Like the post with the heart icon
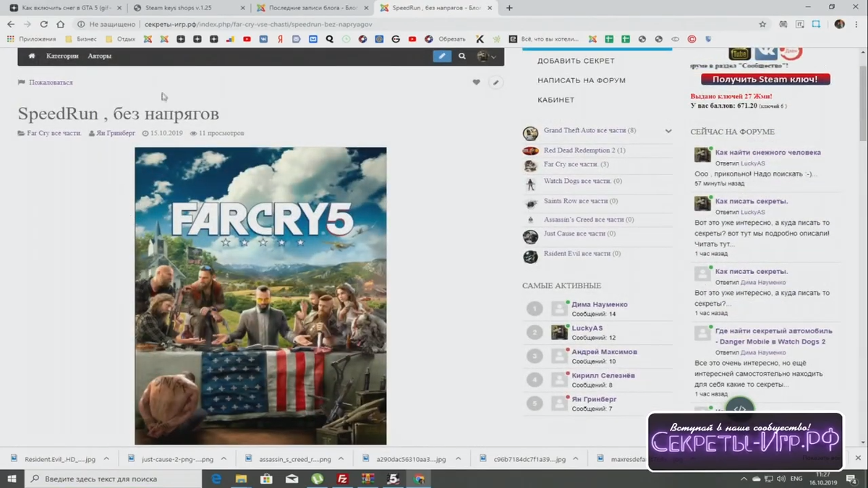 pyautogui.click(x=476, y=82)
